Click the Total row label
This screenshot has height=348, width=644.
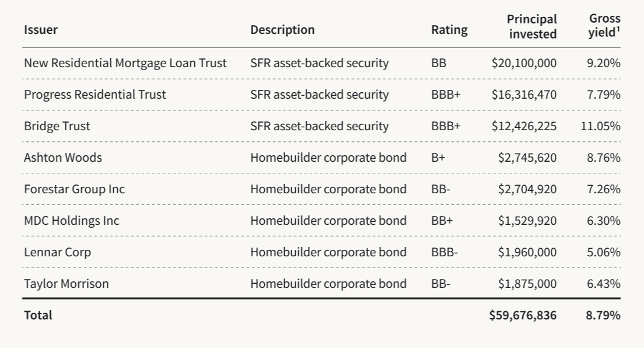pyautogui.click(x=38, y=315)
